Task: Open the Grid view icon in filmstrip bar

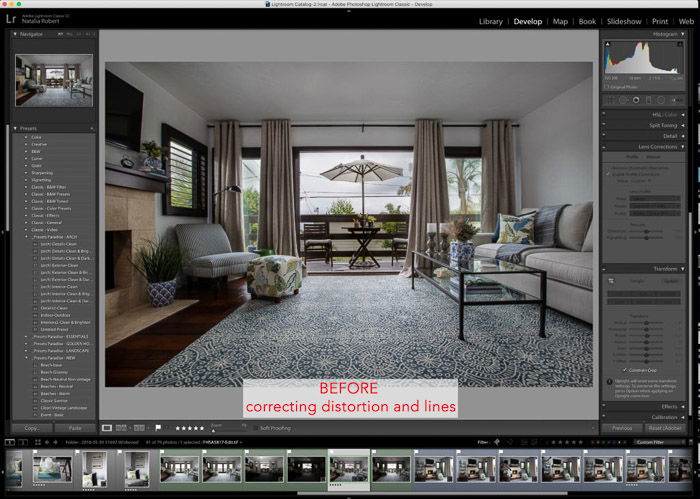Action: point(38,442)
